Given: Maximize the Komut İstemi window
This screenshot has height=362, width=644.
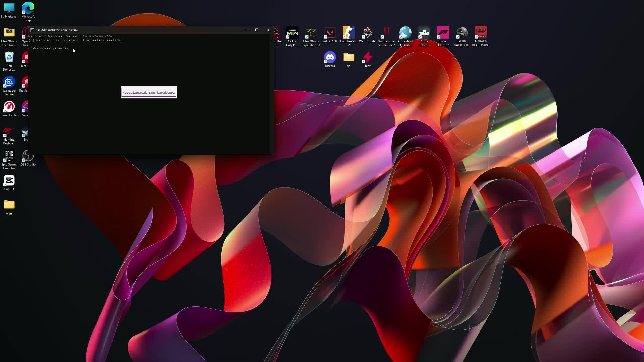Looking at the screenshot, I should 257,30.
